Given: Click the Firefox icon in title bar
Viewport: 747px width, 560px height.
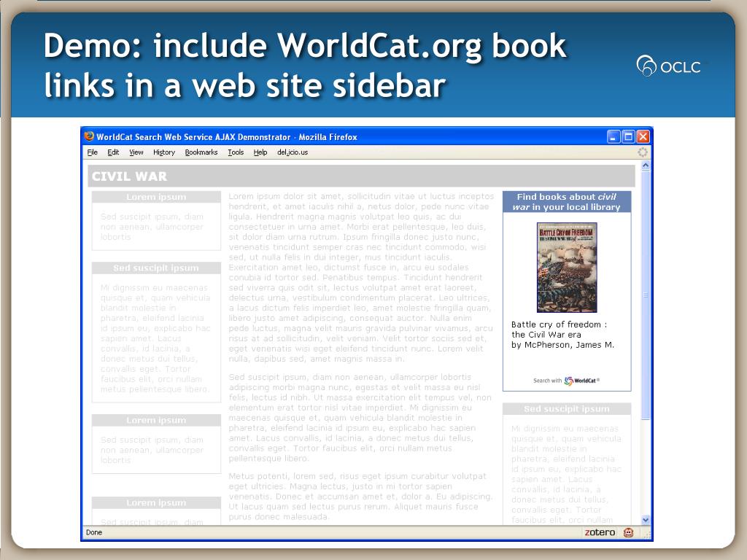Looking at the screenshot, I should point(89,136).
